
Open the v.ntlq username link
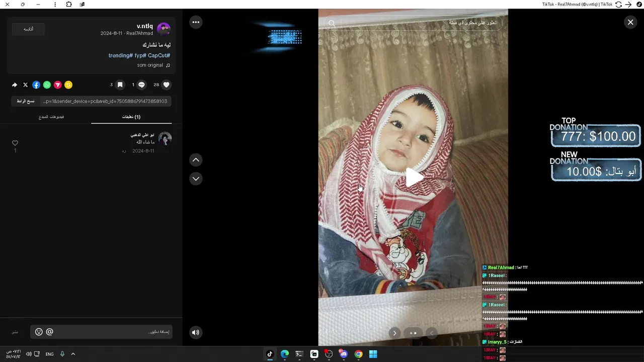(x=145, y=26)
